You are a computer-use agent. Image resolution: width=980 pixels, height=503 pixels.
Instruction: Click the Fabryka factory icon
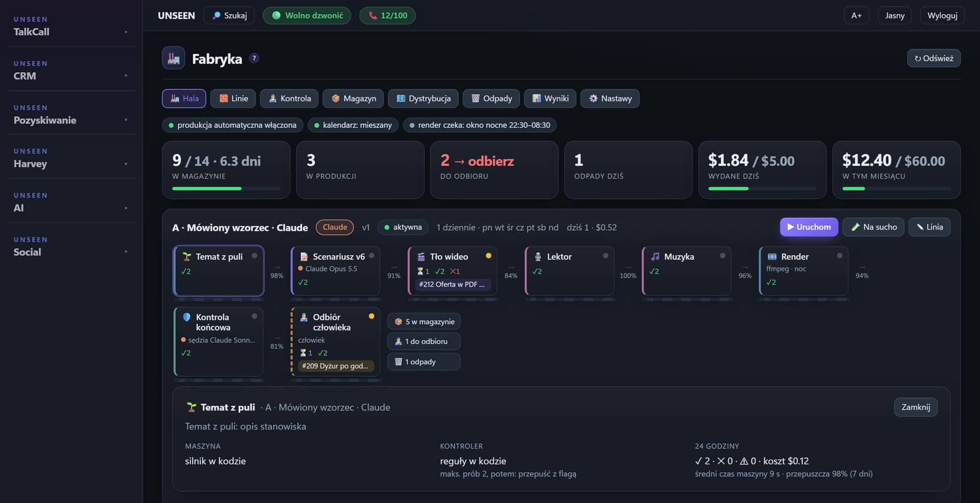coord(173,58)
